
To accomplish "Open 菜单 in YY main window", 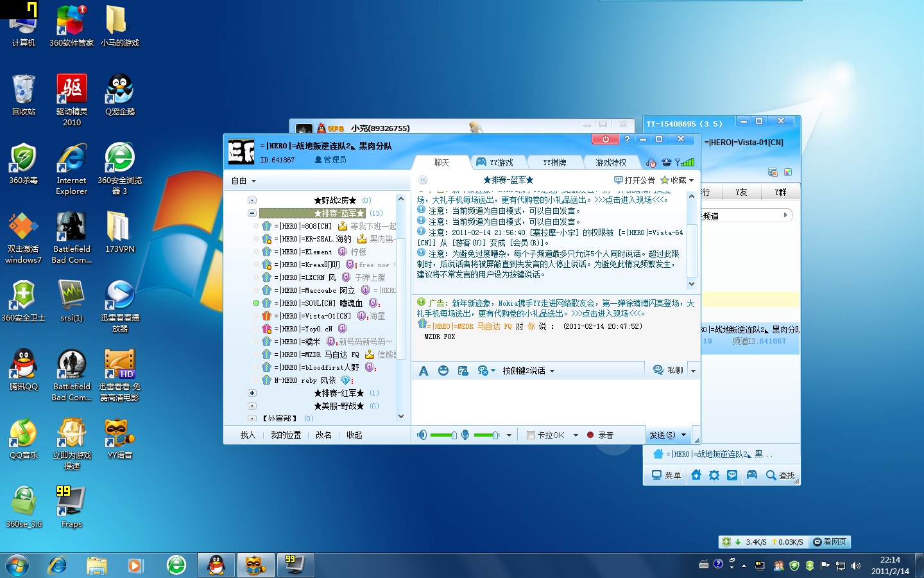I will point(666,475).
